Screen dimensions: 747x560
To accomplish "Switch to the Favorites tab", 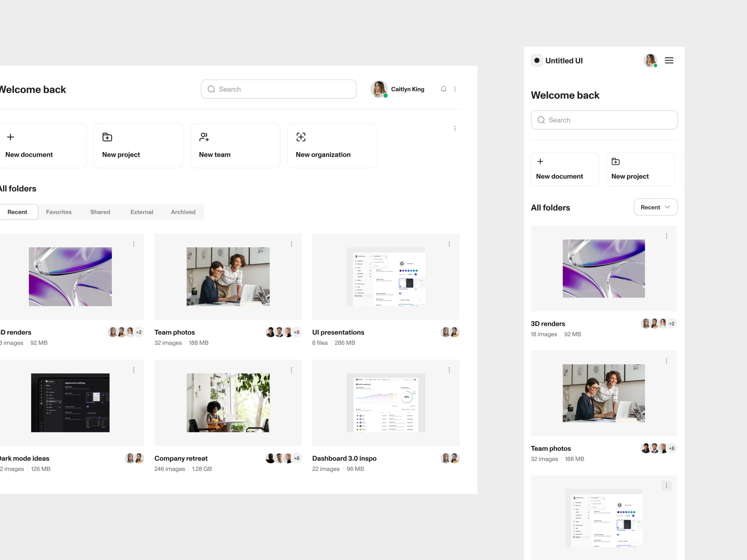I will pyautogui.click(x=59, y=212).
